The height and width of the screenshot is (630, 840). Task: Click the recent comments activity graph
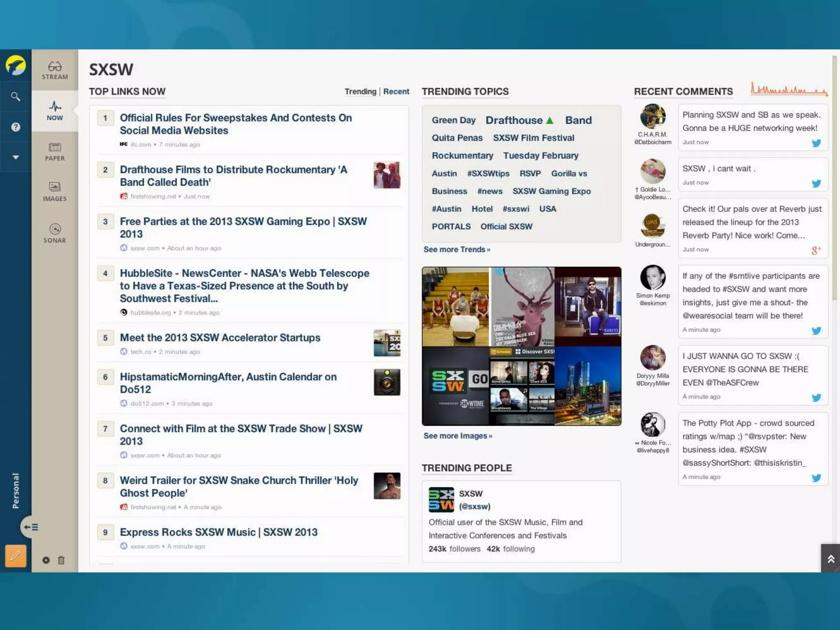[x=788, y=89]
